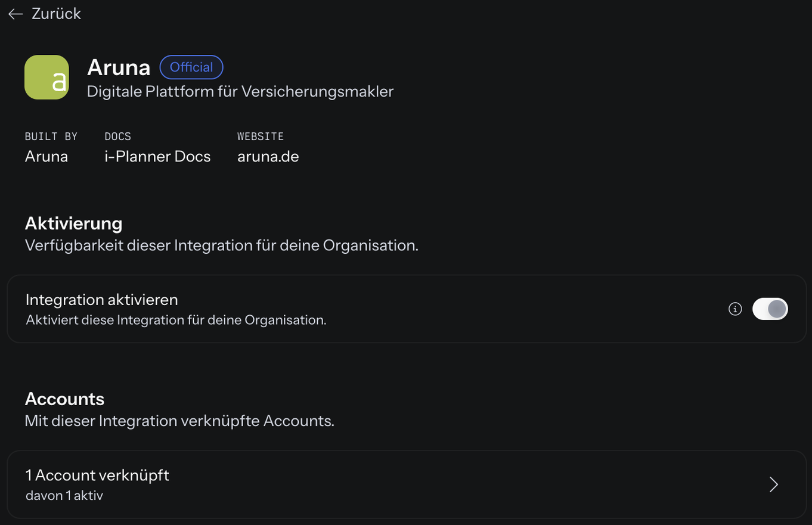The width and height of the screenshot is (812, 525).
Task: Click 'Integration aktivieren' label text
Action: click(x=102, y=299)
